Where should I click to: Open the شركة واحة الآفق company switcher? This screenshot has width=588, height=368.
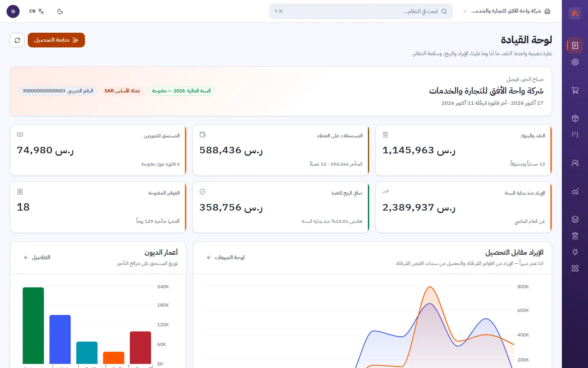pos(507,11)
